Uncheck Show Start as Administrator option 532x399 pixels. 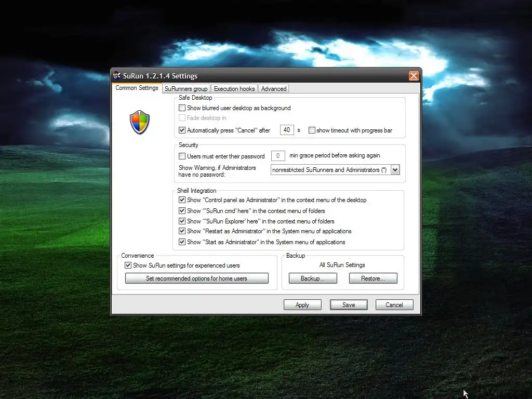coord(182,242)
